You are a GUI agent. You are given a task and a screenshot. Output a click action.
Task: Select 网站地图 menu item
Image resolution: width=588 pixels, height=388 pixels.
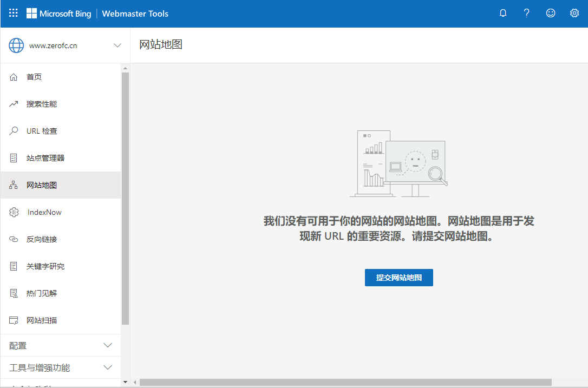click(61, 185)
